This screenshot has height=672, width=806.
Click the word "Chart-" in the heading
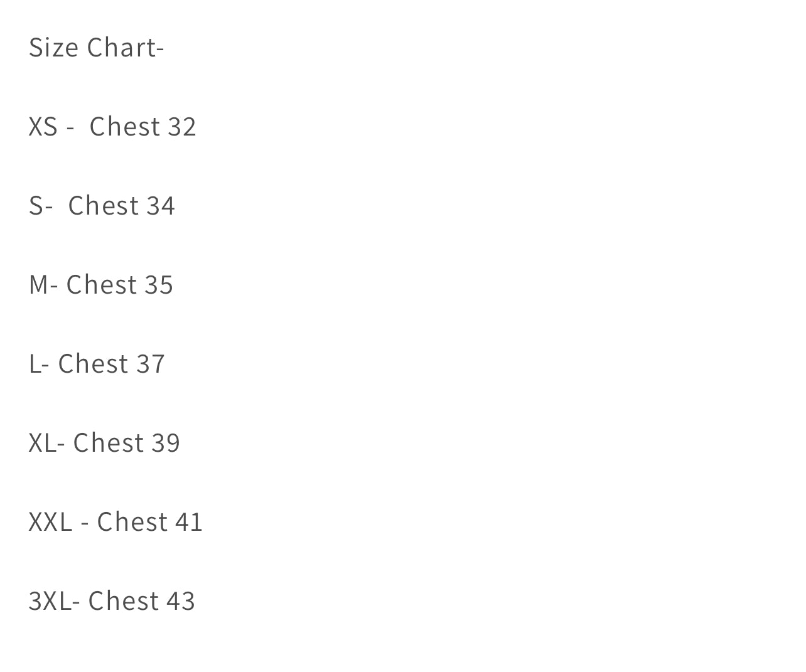[126, 48]
